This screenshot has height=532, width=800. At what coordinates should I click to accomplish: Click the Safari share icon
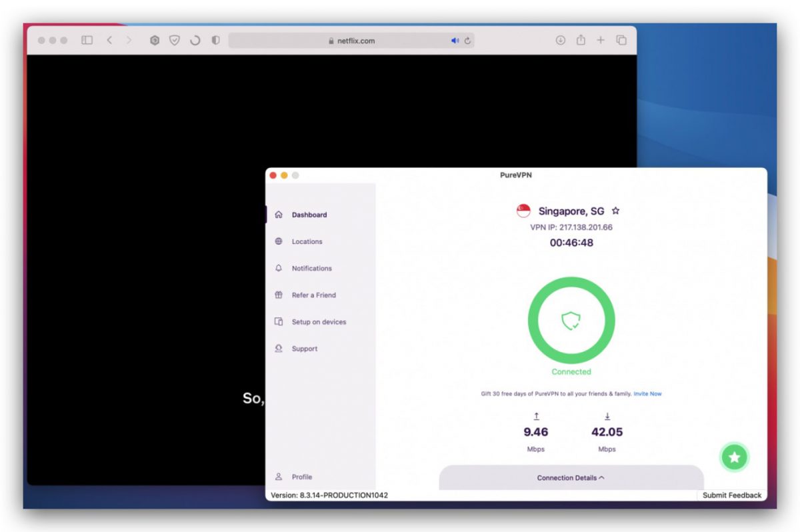(581, 40)
